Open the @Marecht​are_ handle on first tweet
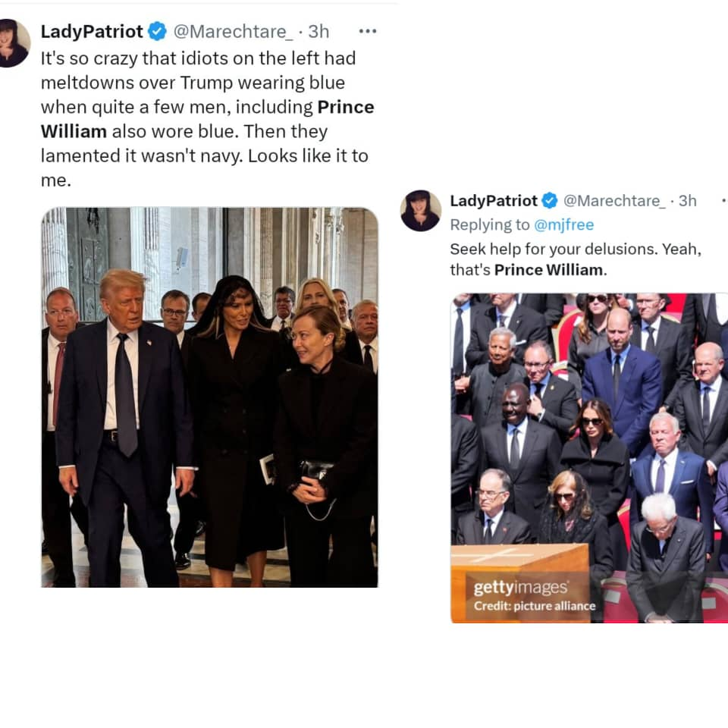The height and width of the screenshot is (728, 728). coord(233,32)
